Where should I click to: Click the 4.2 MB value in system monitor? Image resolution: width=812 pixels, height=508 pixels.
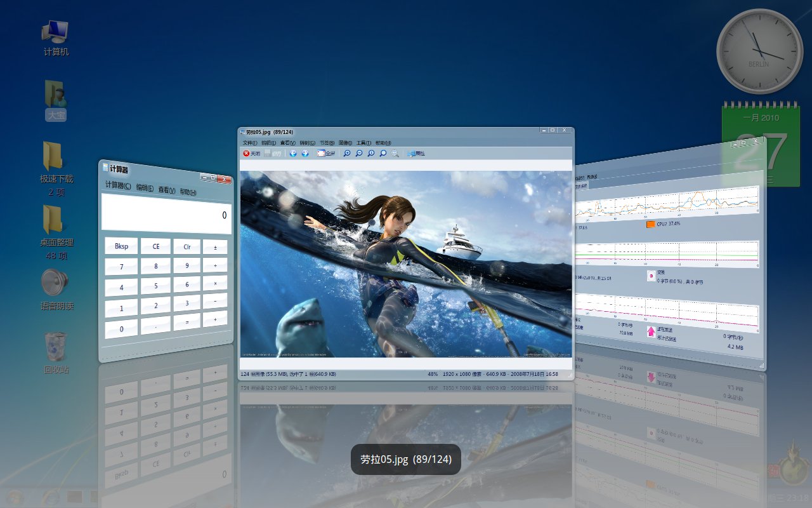pyautogui.click(x=735, y=347)
